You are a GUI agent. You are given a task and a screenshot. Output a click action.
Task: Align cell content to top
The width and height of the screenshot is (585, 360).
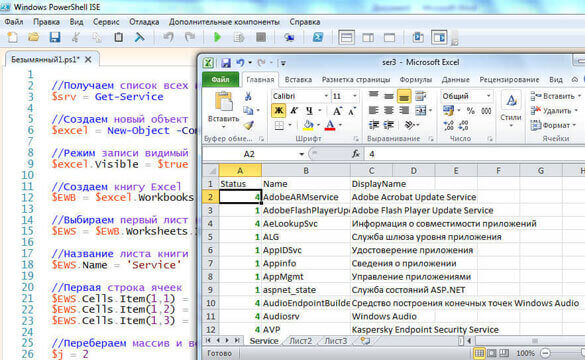(373, 96)
